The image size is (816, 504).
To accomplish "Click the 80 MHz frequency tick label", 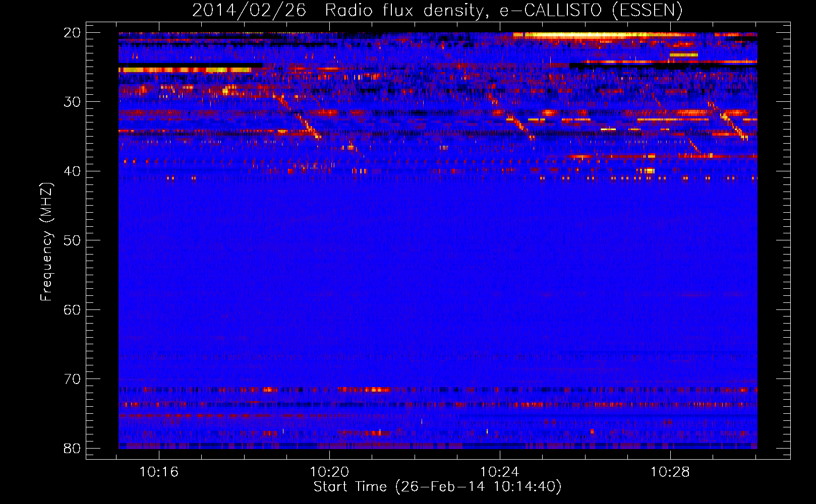I will click(x=72, y=448).
